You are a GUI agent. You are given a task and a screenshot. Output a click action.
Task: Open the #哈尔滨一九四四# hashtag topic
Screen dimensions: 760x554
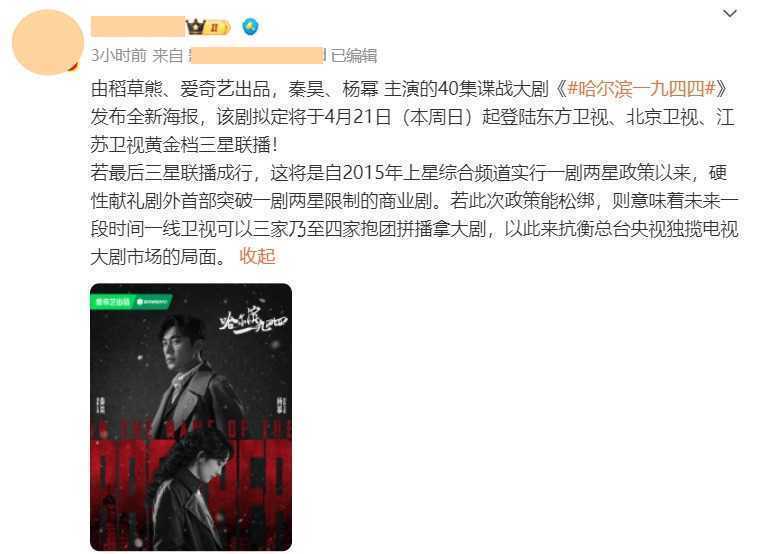tap(641, 89)
